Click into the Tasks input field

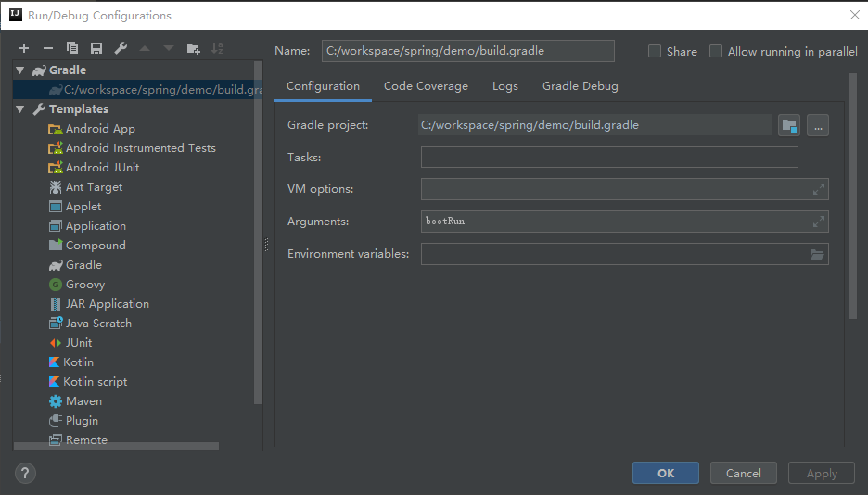pos(609,158)
